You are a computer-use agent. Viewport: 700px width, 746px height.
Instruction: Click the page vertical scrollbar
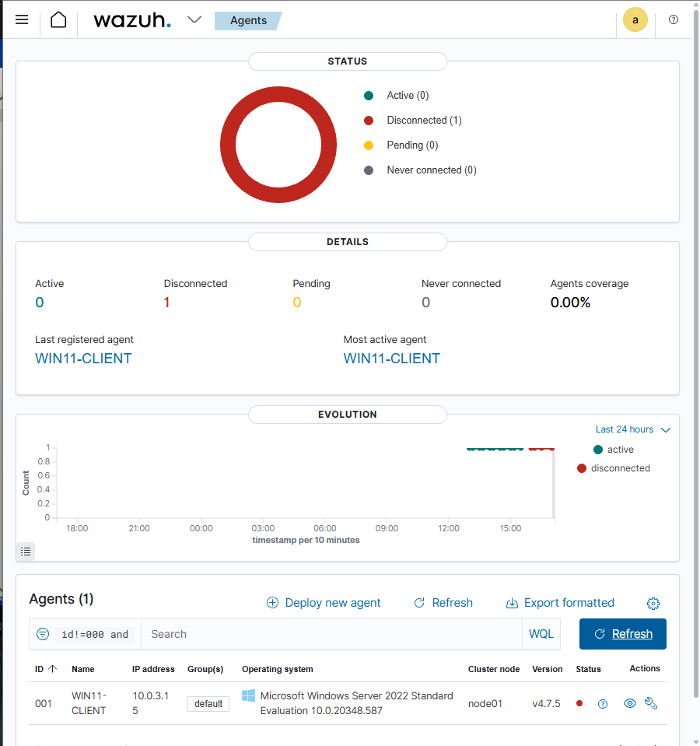[695, 352]
